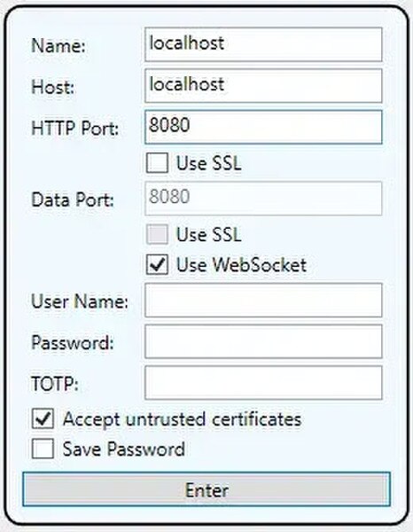Select the HTTP Port field showing 8080
Image resolution: width=413 pixels, height=532 pixels.
263,127
